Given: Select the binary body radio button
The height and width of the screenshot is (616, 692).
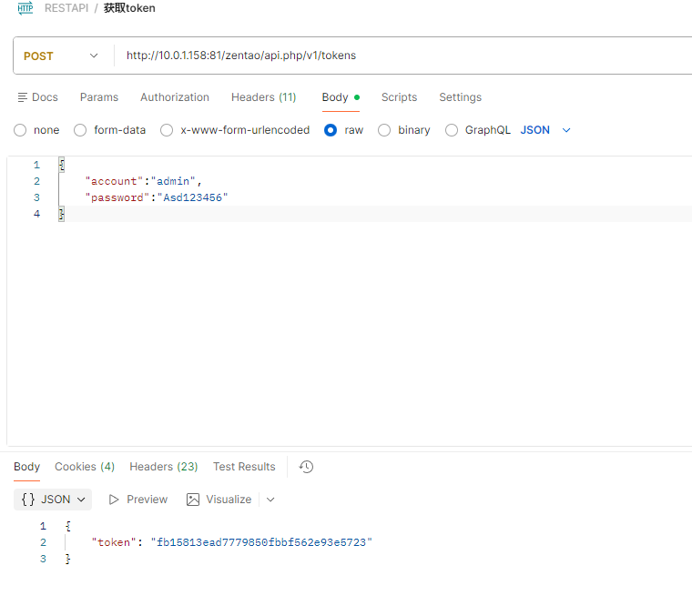Looking at the screenshot, I should 384,130.
